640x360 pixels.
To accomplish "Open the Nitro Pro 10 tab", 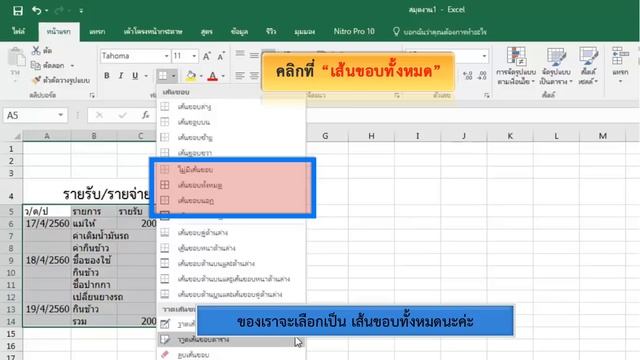I will tap(354, 31).
